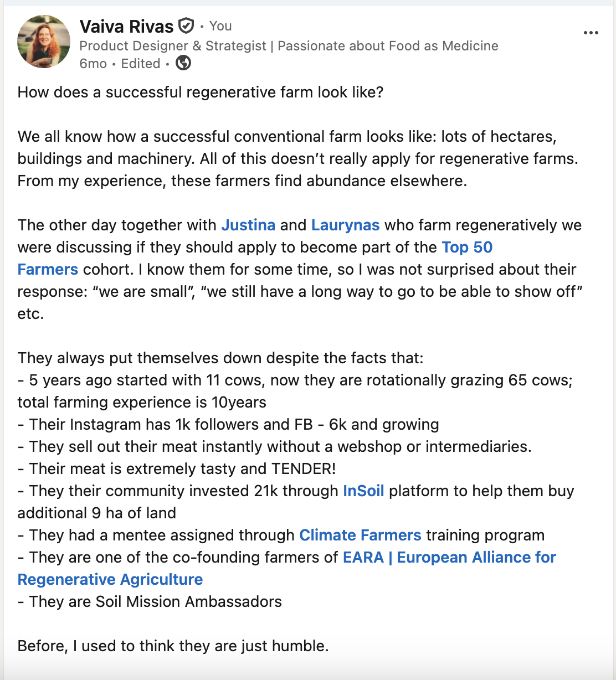616x680 pixels.
Task: Click the verified shield badge beside the name
Action: coord(186,25)
